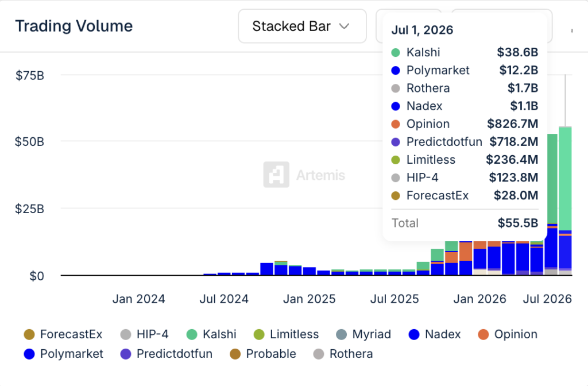Toggle Limitless series in the legend

(286, 334)
